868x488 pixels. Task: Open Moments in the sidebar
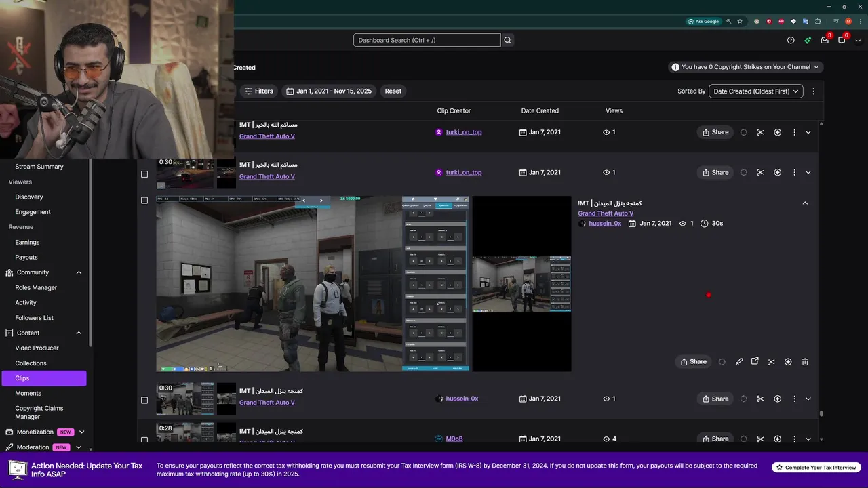click(x=28, y=393)
